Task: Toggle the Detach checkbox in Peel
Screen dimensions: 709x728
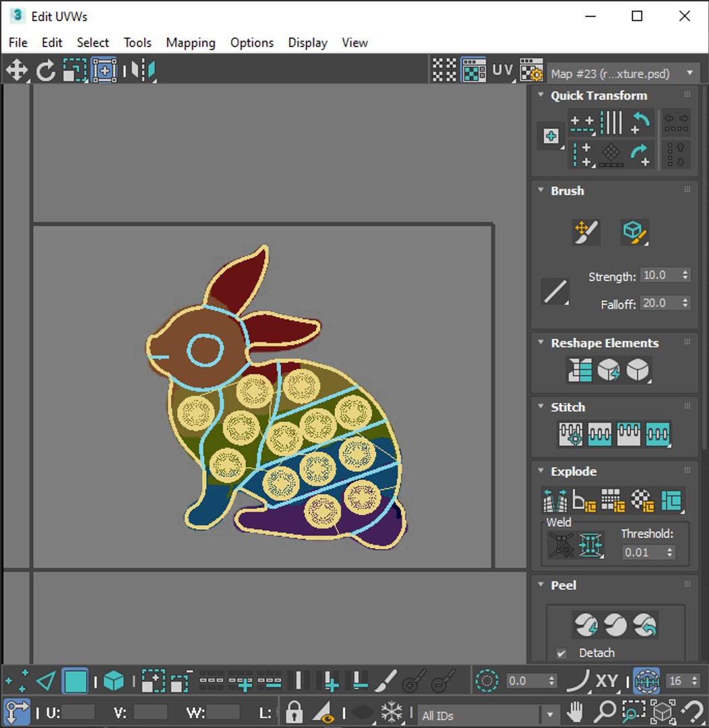Action: (561, 653)
